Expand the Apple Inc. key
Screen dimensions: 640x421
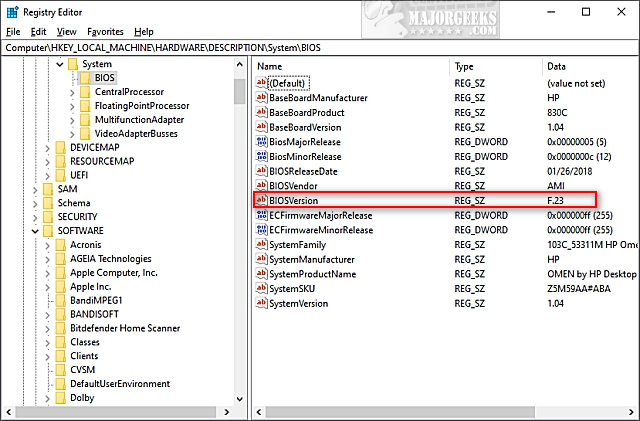click(48, 287)
